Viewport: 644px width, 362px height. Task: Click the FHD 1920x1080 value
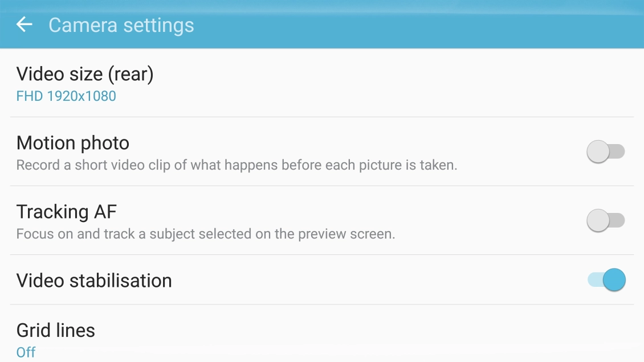point(66,96)
